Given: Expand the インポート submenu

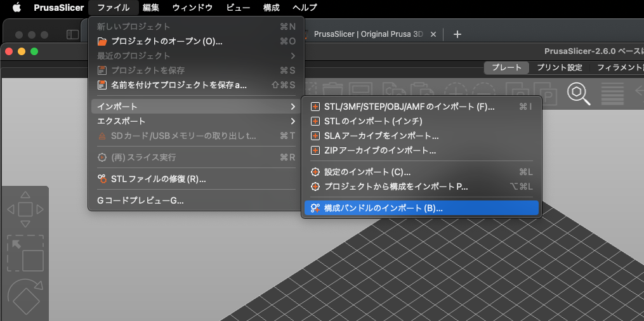Looking at the screenshot, I should coord(196,107).
